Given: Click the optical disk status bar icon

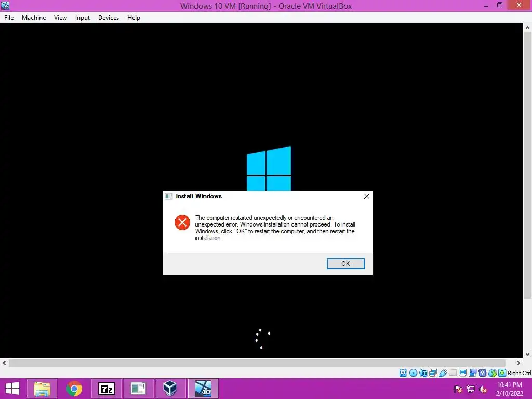Looking at the screenshot, I should tap(413, 373).
